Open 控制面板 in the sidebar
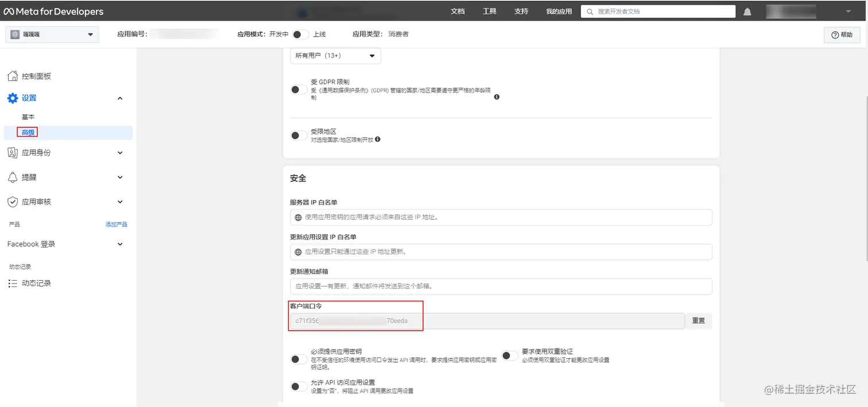The width and height of the screenshot is (868, 407). tap(37, 76)
